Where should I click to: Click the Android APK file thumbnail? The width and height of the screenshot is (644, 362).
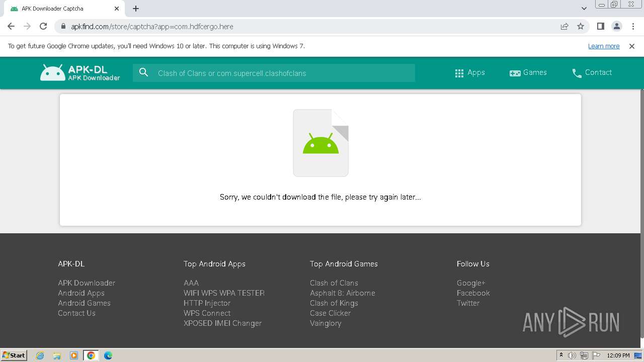click(x=321, y=143)
